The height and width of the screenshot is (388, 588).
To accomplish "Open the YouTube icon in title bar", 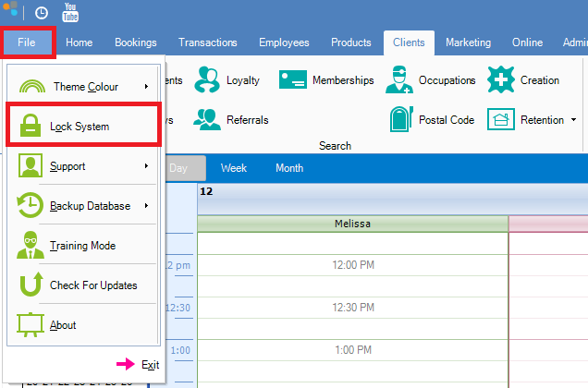I will pyautogui.click(x=70, y=13).
